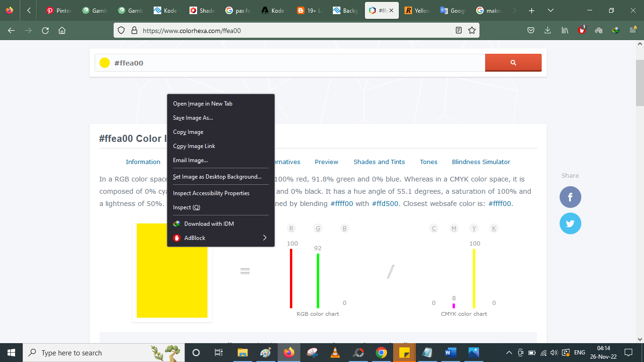Bookmark this page with star icon
644x362 pixels.
click(x=471, y=30)
